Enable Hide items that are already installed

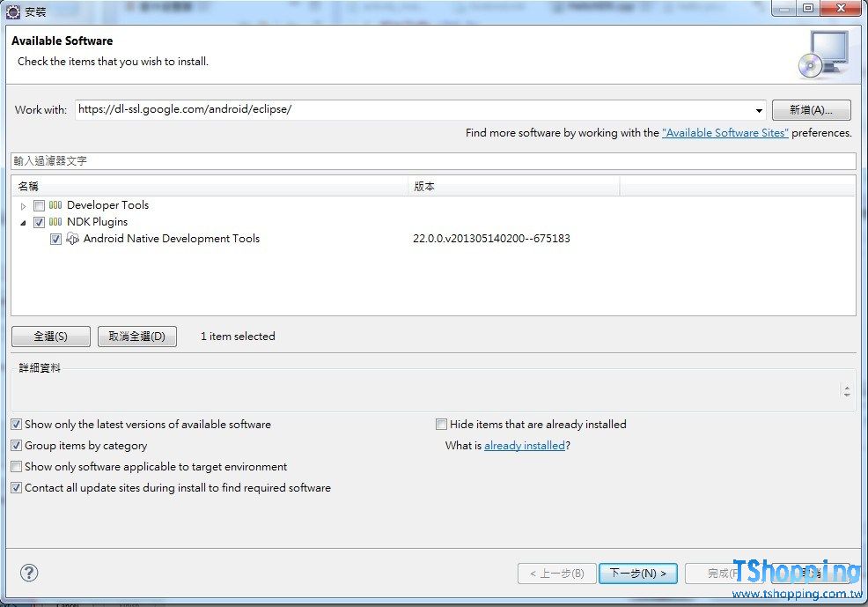(442, 425)
